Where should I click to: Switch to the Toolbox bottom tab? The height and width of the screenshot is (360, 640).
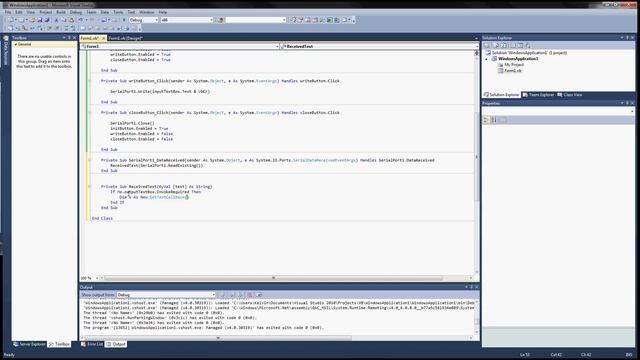tap(60, 344)
